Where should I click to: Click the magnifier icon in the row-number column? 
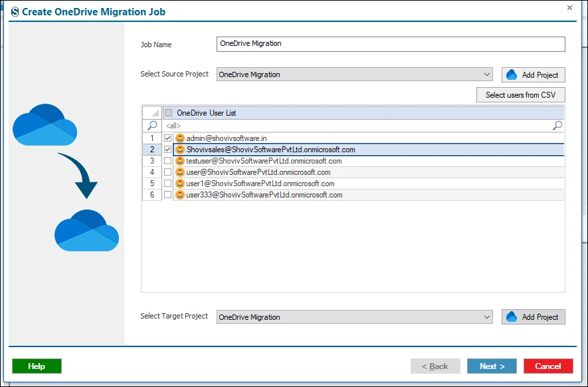point(152,126)
